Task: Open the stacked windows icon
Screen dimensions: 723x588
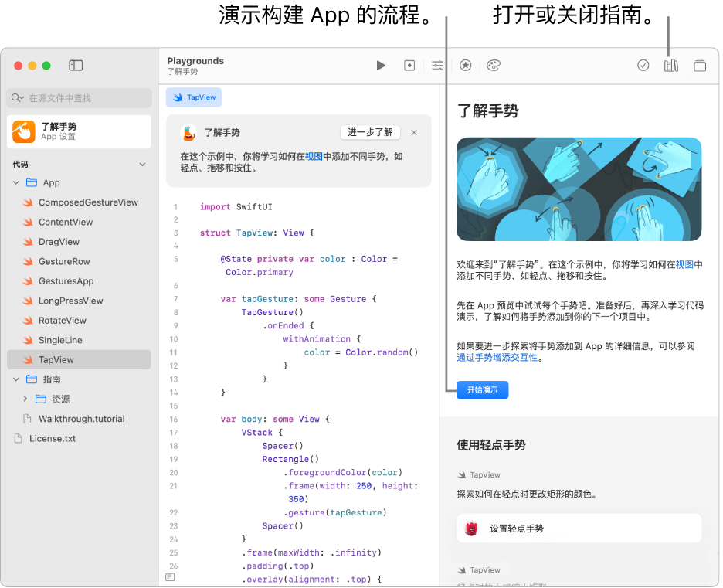Action: click(700, 66)
